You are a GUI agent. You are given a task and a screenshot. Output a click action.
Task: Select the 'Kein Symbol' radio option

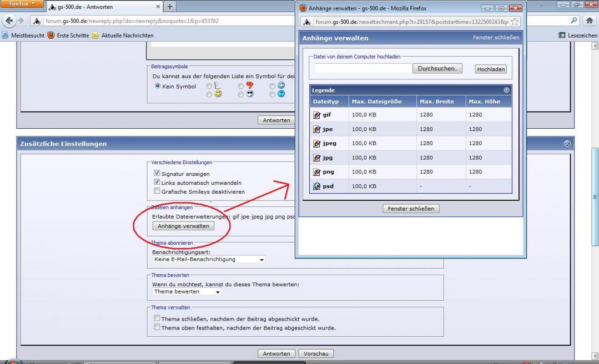[x=158, y=86]
